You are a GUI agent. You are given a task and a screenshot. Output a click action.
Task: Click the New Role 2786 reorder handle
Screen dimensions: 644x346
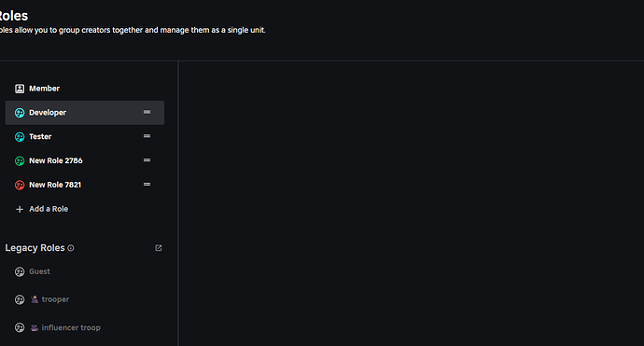click(147, 160)
